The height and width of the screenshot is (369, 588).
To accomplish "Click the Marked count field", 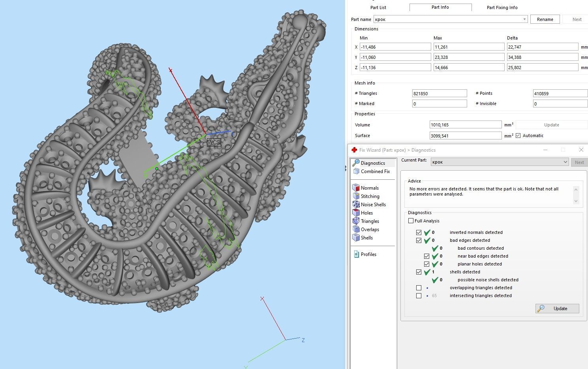I will click(x=440, y=104).
